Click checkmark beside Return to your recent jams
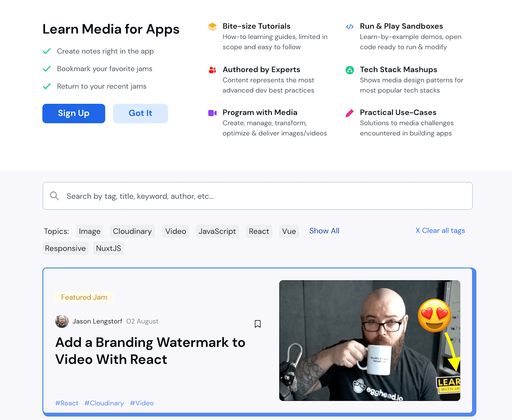Image resolution: width=512 pixels, height=420 pixels. point(47,86)
